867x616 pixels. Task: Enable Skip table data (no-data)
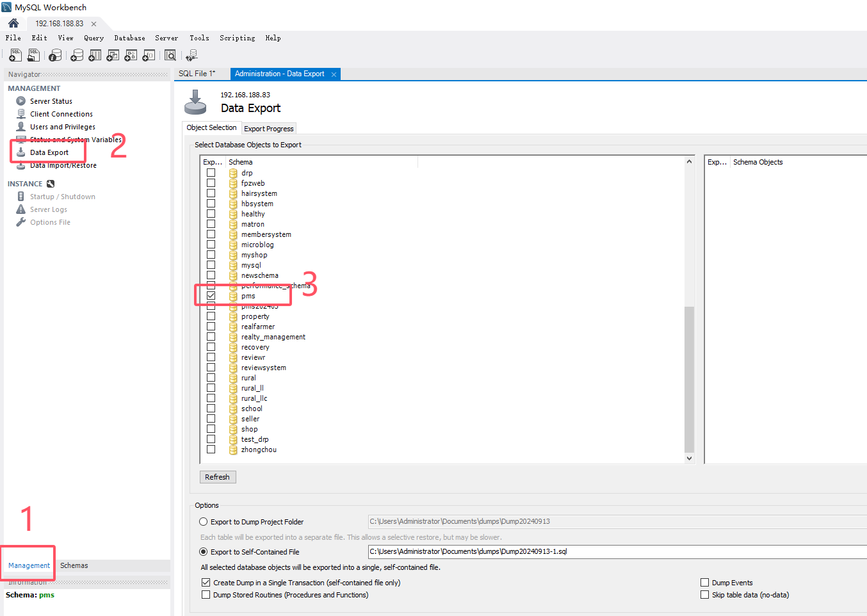click(704, 595)
